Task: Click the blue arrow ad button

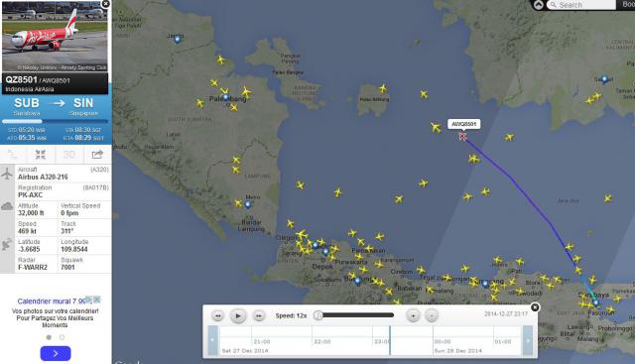Action: pyautogui.click(x=56, y=353)
